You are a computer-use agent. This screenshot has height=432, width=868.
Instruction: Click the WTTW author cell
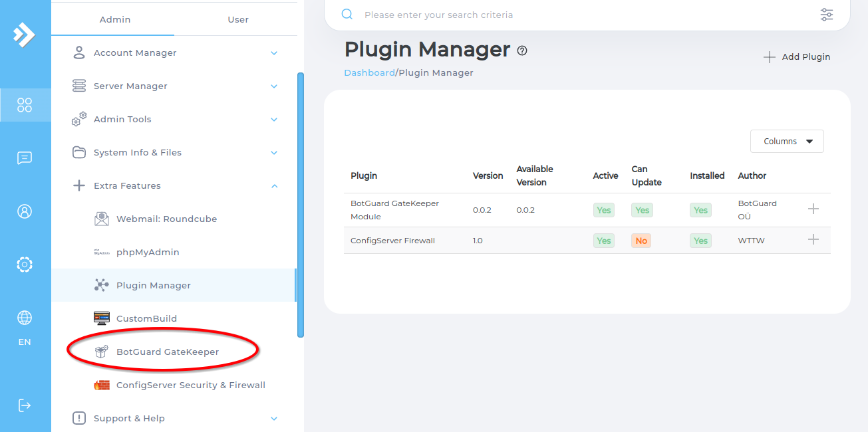[x=752, y=241]
